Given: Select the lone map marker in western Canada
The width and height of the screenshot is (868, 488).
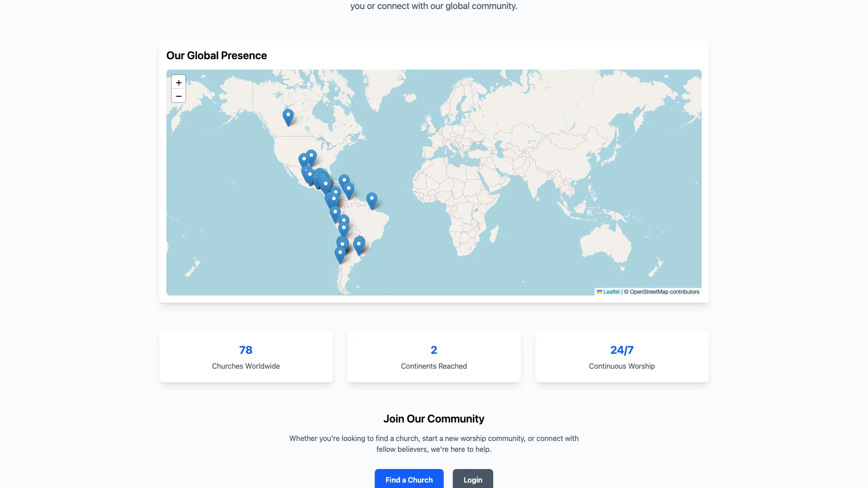Looking at the screenshot, I should point(288,117).
